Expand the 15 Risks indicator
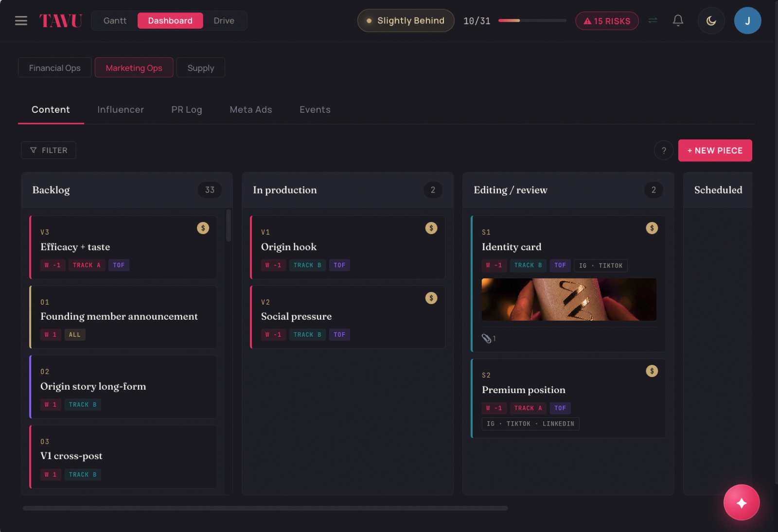 tap(607, 21)
